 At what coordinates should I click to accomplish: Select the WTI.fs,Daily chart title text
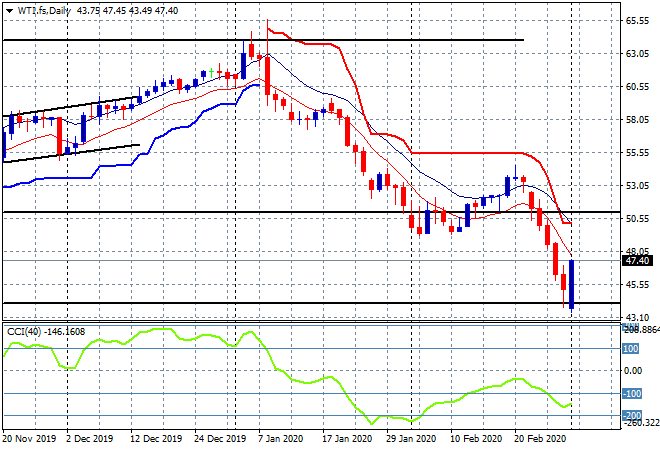[44, 11]
